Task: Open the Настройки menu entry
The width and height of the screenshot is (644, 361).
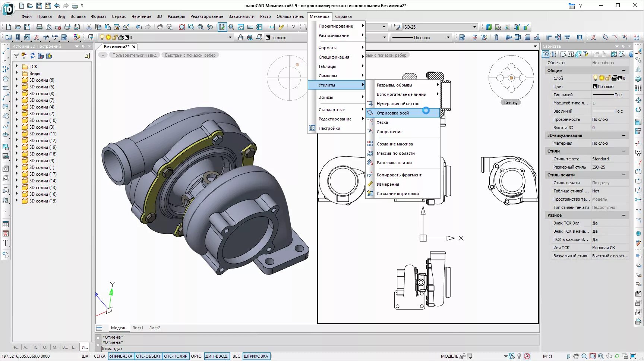Action: coord(329,128)
